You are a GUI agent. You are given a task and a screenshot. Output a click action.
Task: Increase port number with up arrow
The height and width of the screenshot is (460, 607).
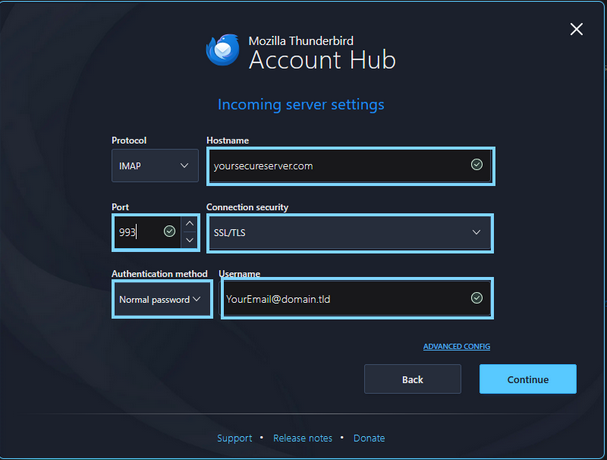pos(189,223)
